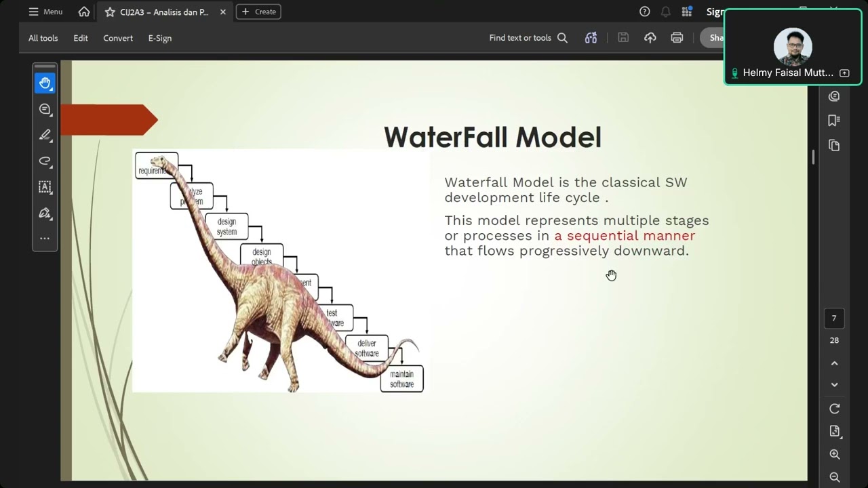This screenshot has height=488, width=868.
Task: Open the Edit menu
Action: click(x=81, y=38)
